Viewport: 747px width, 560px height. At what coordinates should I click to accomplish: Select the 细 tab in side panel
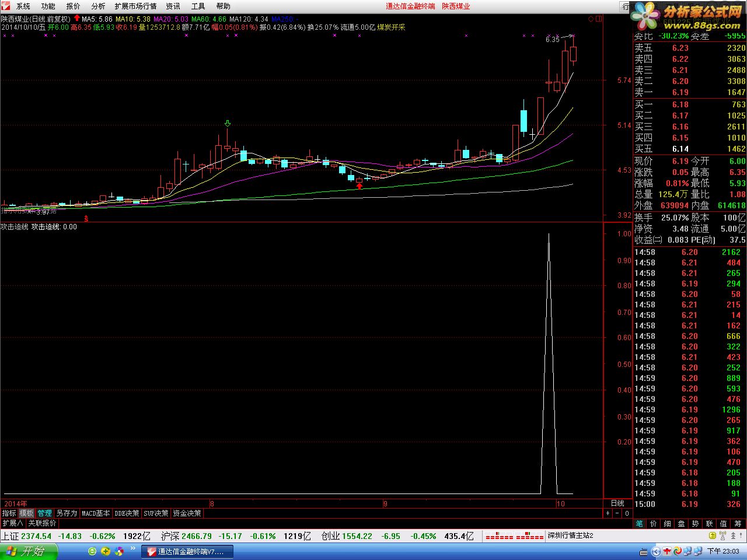pos(667,523)
